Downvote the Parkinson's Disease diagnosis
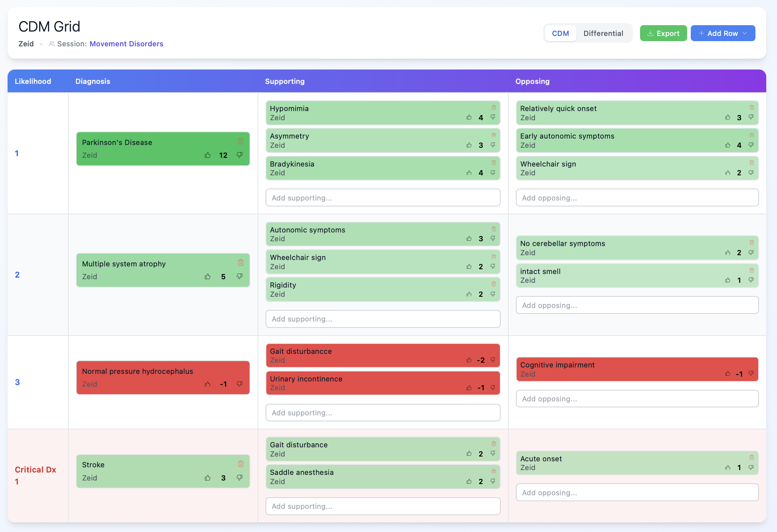The image size is (777, 532). (x=240, y=155)
